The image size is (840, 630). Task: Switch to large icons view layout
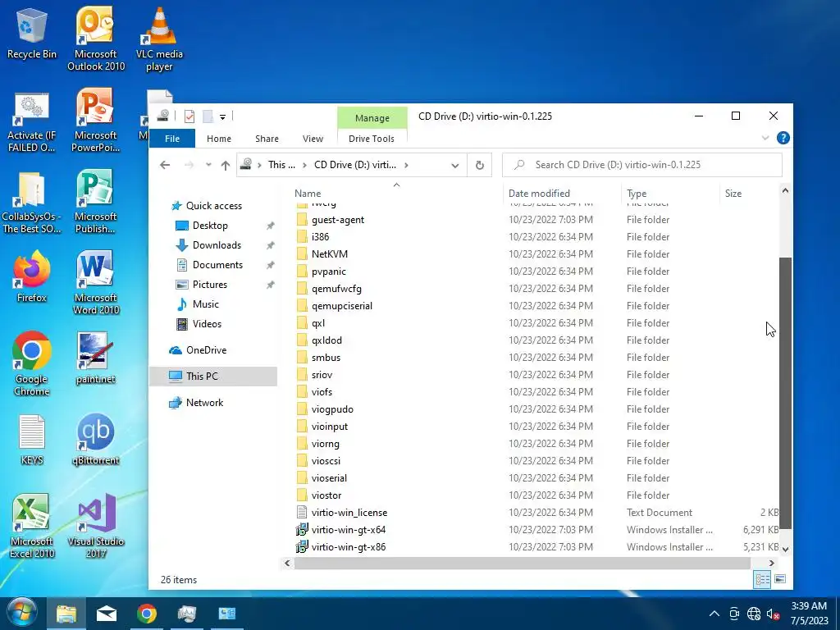pyautogui.click(x=780, y=579)
